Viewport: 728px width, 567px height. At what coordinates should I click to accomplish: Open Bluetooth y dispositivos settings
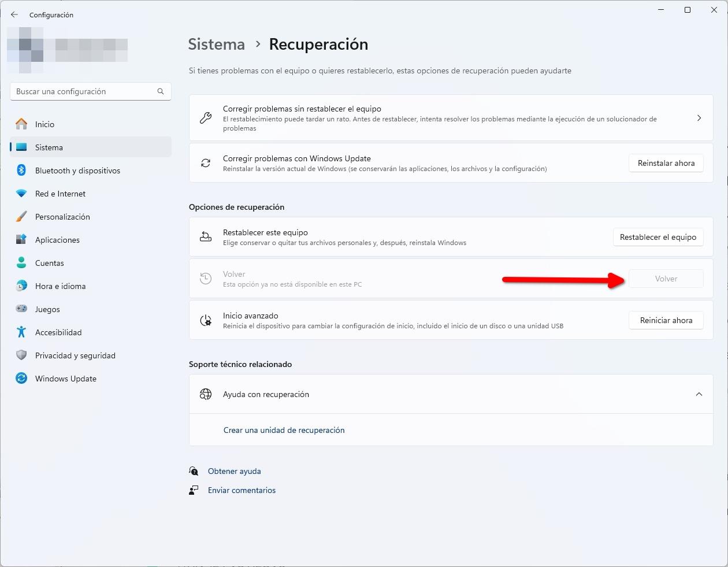pyautogui.click(x=77, y=171)
